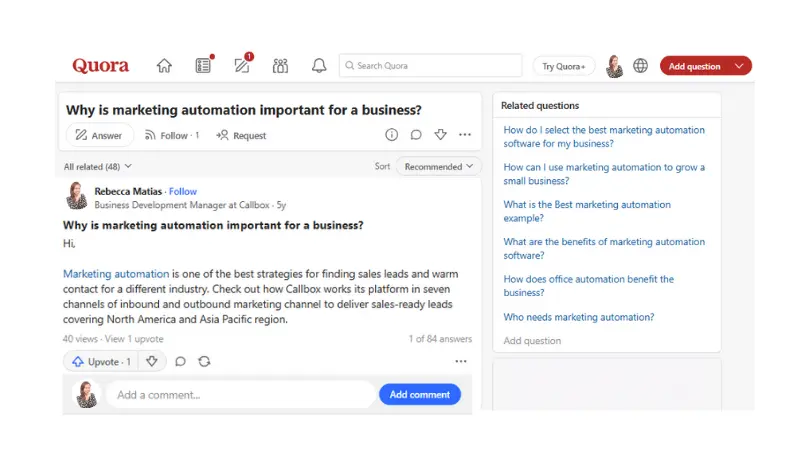Open the Home feed icon
The height and width of the screenshot is (450, 800).
(164, 66)
